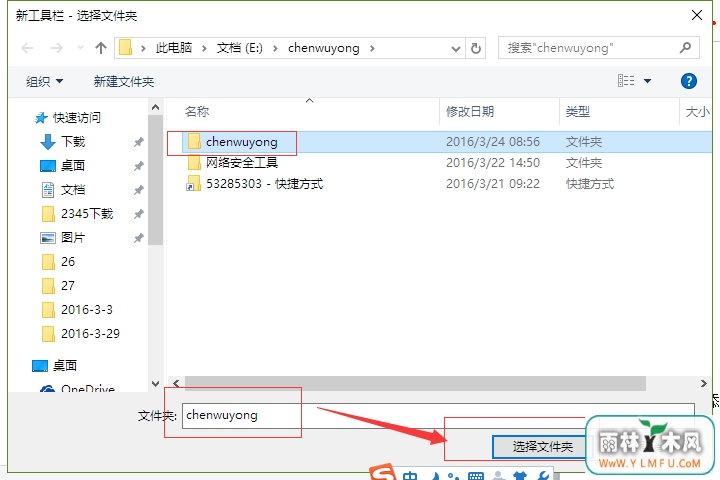Click the chenwuyong folder icon in list
720x480 pixels.
point(194,141)
